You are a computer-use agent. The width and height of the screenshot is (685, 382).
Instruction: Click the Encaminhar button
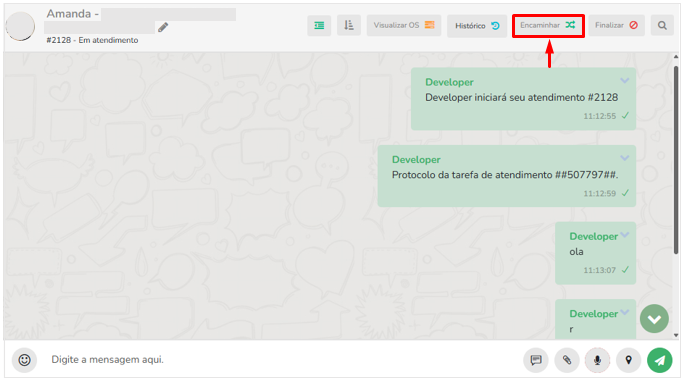coord(548,25)
